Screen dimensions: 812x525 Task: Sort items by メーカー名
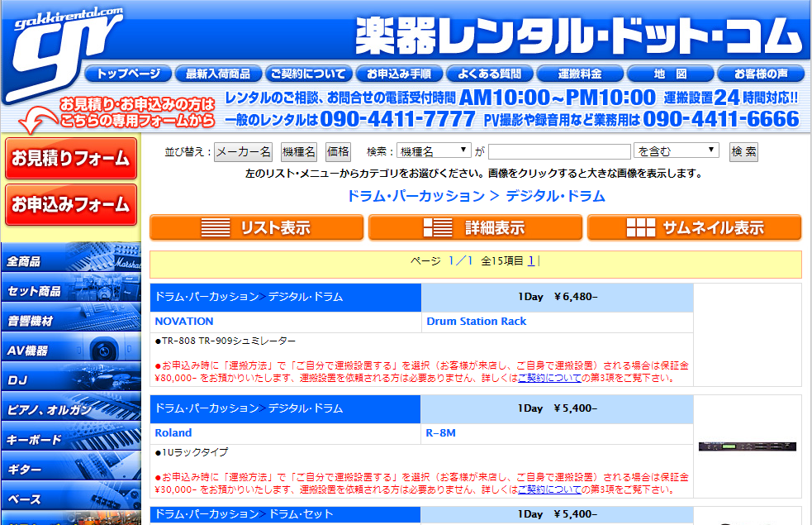243,152
